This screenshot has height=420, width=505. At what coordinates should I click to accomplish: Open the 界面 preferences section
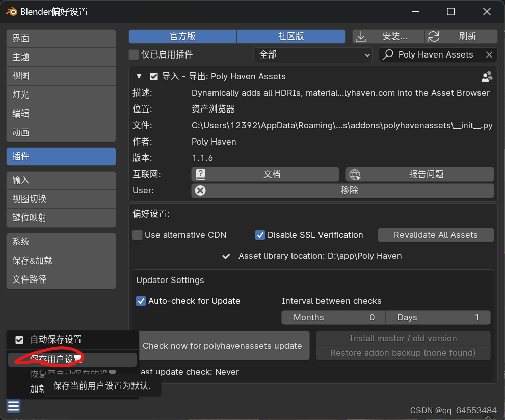pyautogui.click(x=61, y=38)
